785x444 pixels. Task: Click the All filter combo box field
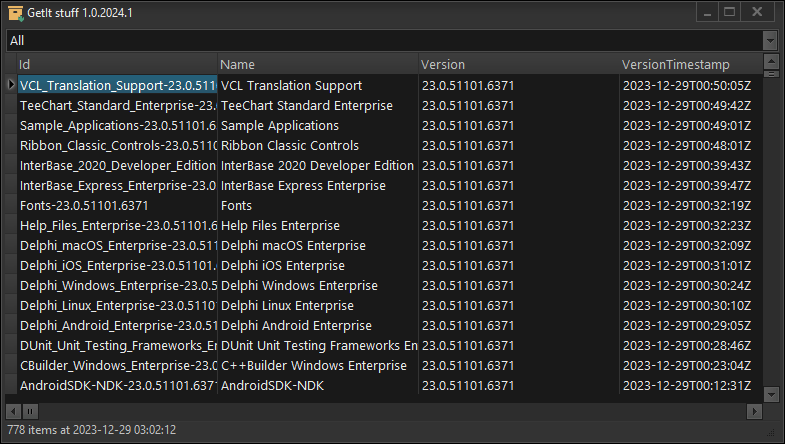[384, 41]
